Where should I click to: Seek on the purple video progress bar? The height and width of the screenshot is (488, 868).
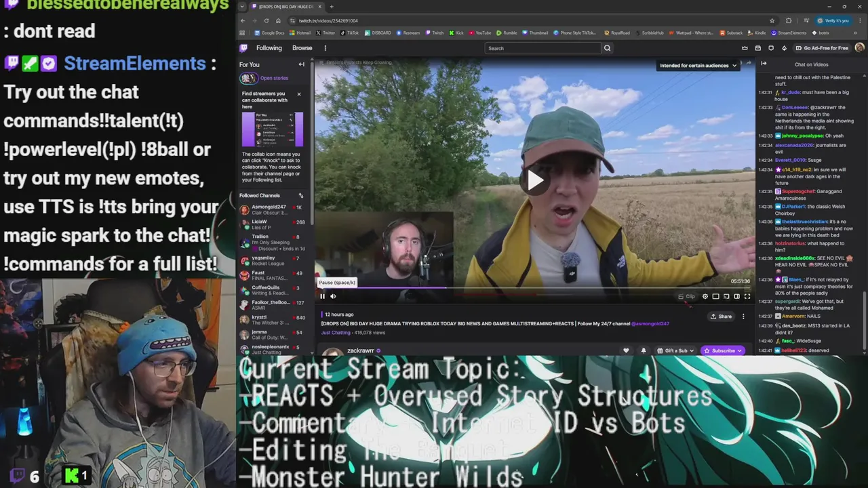[x=382, y=288]
